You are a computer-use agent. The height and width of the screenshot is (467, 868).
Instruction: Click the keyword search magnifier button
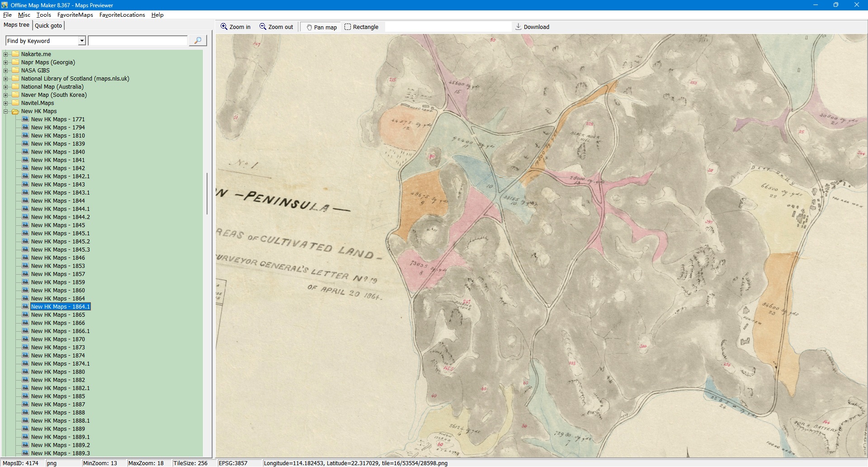[x=198, y=41]
